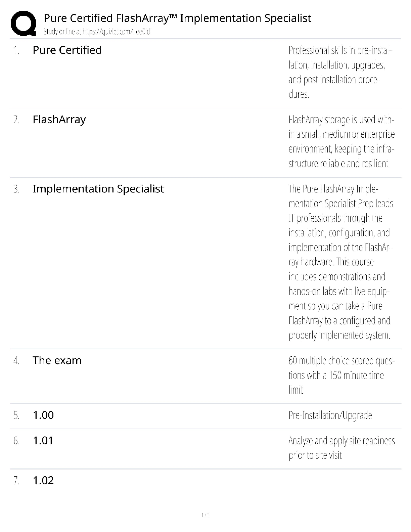Click the "Pre-Installation/Upgrade" definition
This screenshot has width=411, height=532.
point(330,415)
